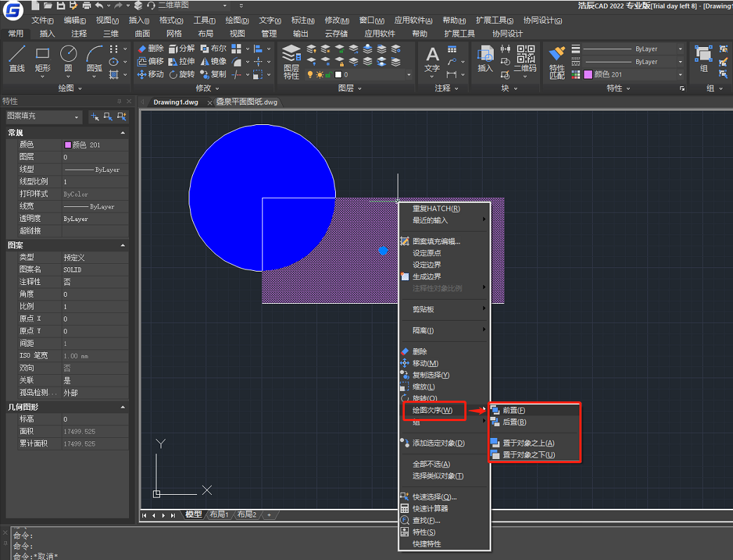Click the add-selection plus icon in the Properties panel

pos(95,116)
